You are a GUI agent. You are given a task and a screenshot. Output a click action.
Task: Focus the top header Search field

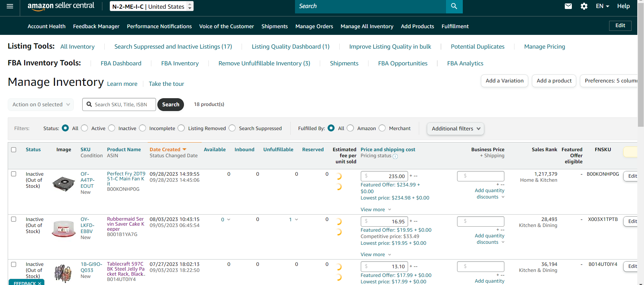370,6
